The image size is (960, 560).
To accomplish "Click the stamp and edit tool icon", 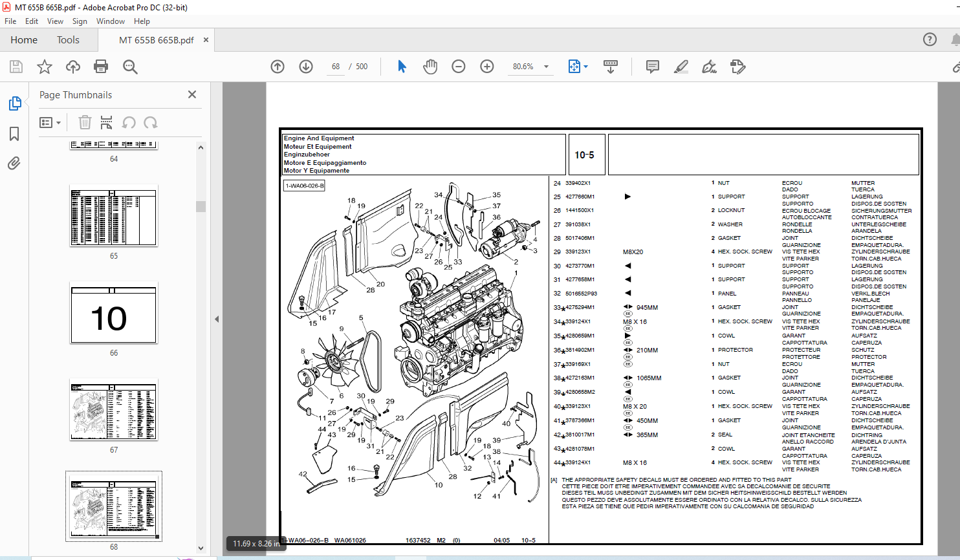I will tap(737, 67).
